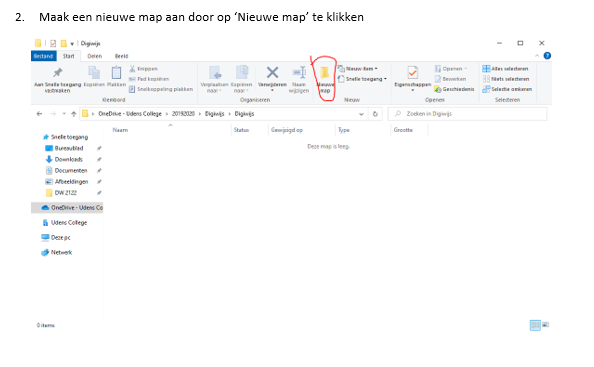
Task: Expand the address bar history dropdown arrow
Action: tap(361, 114)
